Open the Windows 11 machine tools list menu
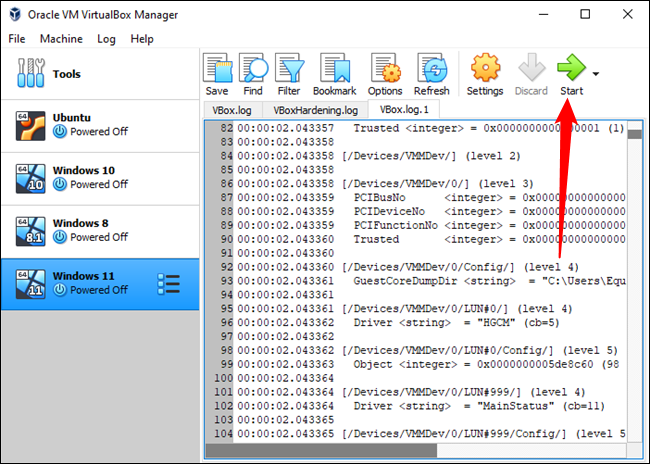 (168, 284)
